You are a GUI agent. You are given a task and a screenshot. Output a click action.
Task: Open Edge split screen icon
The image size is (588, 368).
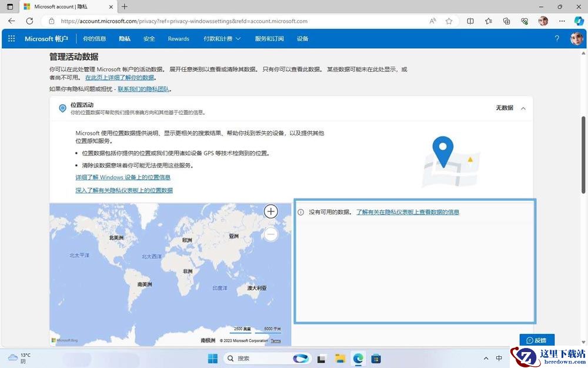[x=470, y=21]
